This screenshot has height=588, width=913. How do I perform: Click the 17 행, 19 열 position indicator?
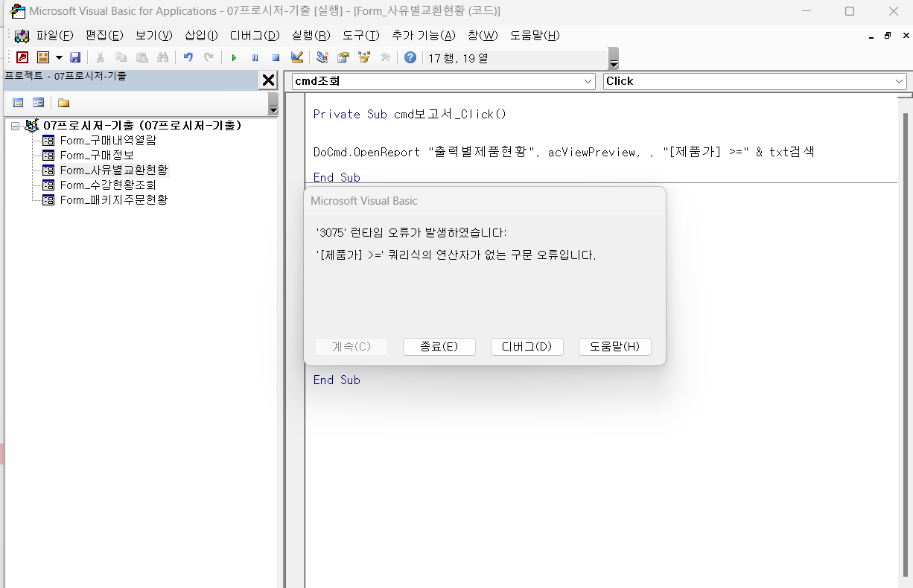coord(459,58)
